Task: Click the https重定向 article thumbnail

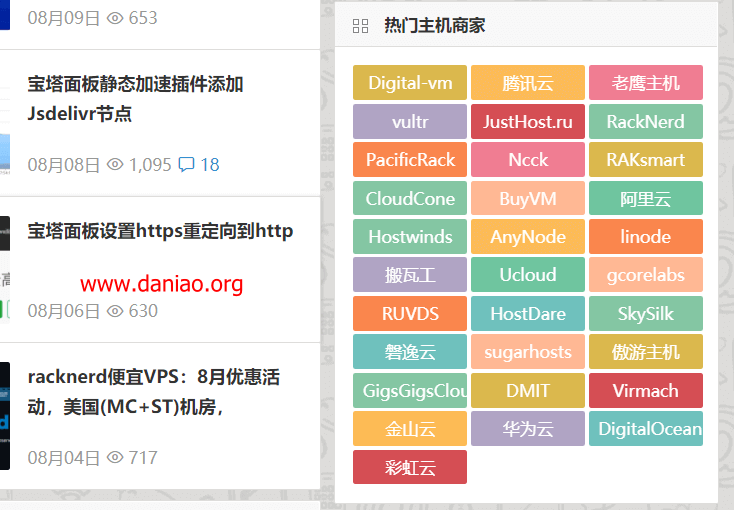Action: pos(5,269)
